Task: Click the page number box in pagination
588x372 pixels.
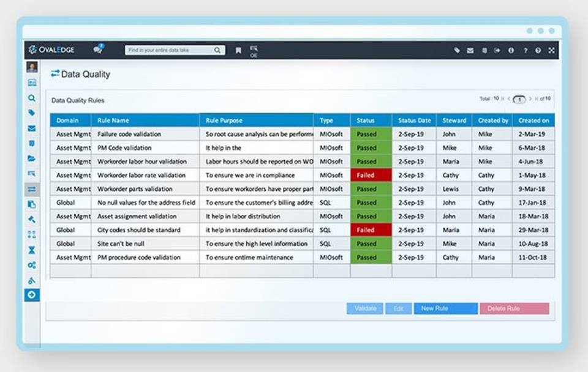Action: coord(519,99)
